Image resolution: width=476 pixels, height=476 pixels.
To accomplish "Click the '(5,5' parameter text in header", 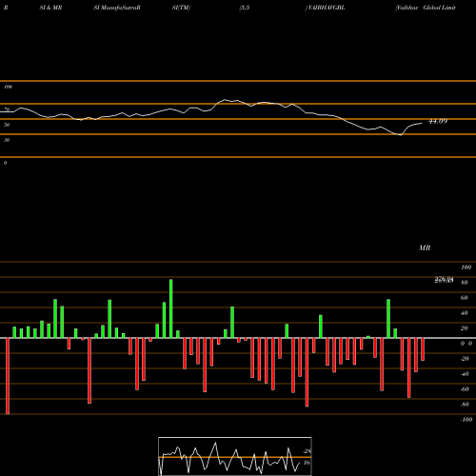I will click(245, 8).
